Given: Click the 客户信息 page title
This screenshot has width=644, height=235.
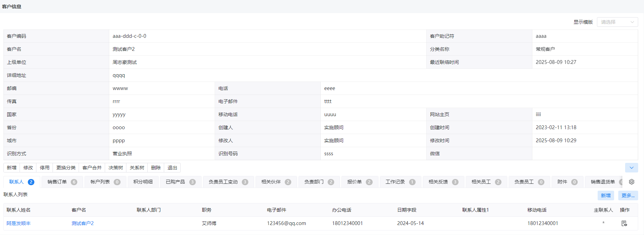Looking at the screenshot, I should [x=12, y=7].
